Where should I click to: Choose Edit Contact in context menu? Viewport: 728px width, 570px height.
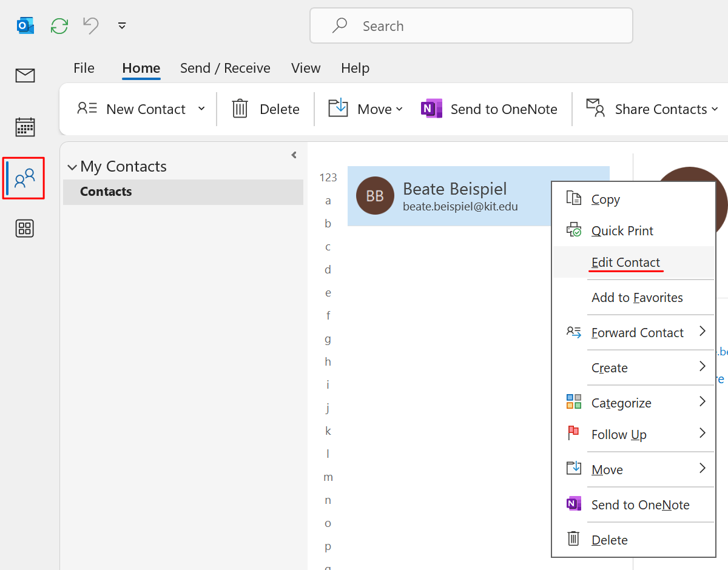(633, 262)
